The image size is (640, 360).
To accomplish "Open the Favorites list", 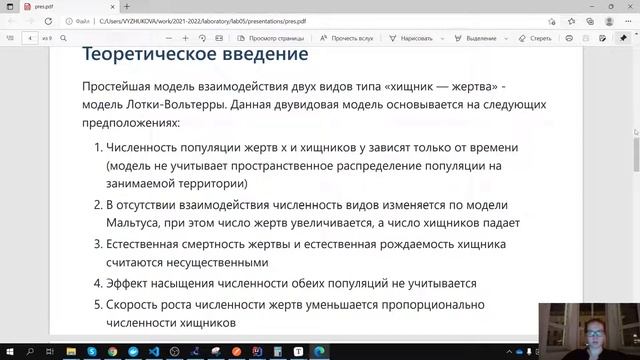I will (x=571, y=21).
